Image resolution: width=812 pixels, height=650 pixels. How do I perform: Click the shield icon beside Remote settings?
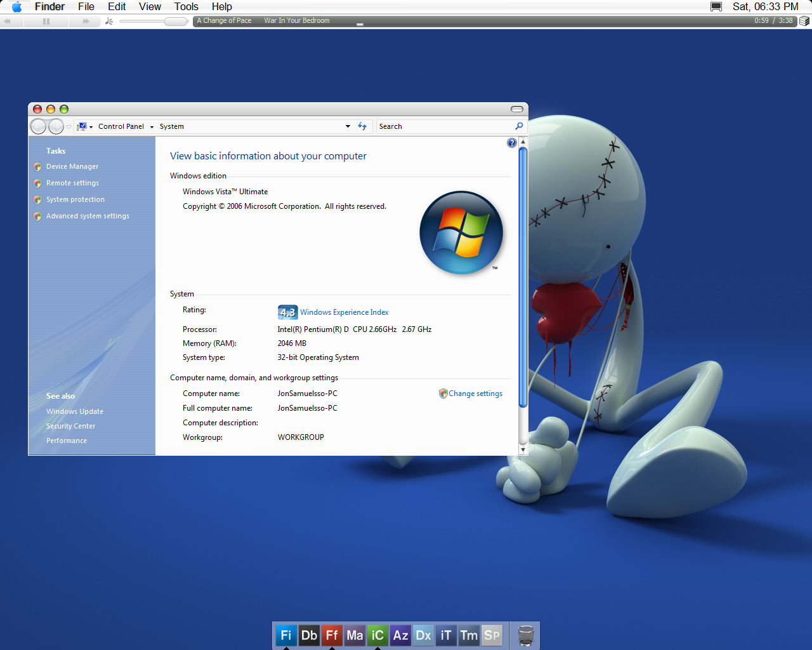[x=37, y=183]
